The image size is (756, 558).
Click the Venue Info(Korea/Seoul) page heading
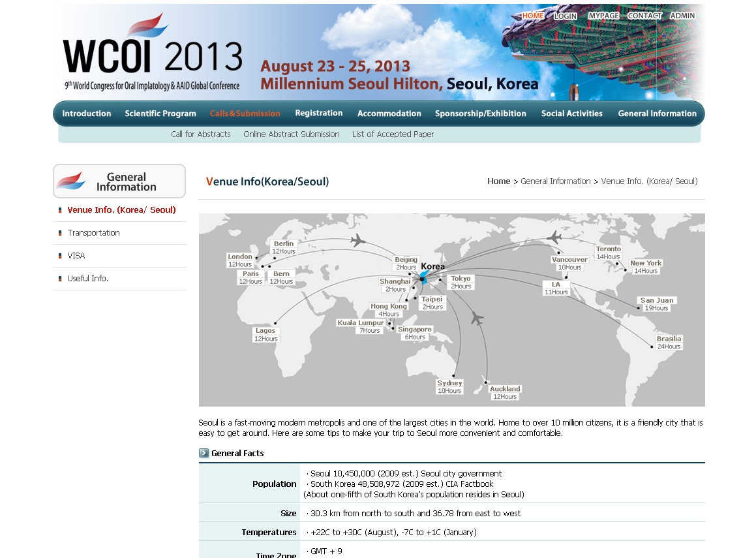point(267,182)
